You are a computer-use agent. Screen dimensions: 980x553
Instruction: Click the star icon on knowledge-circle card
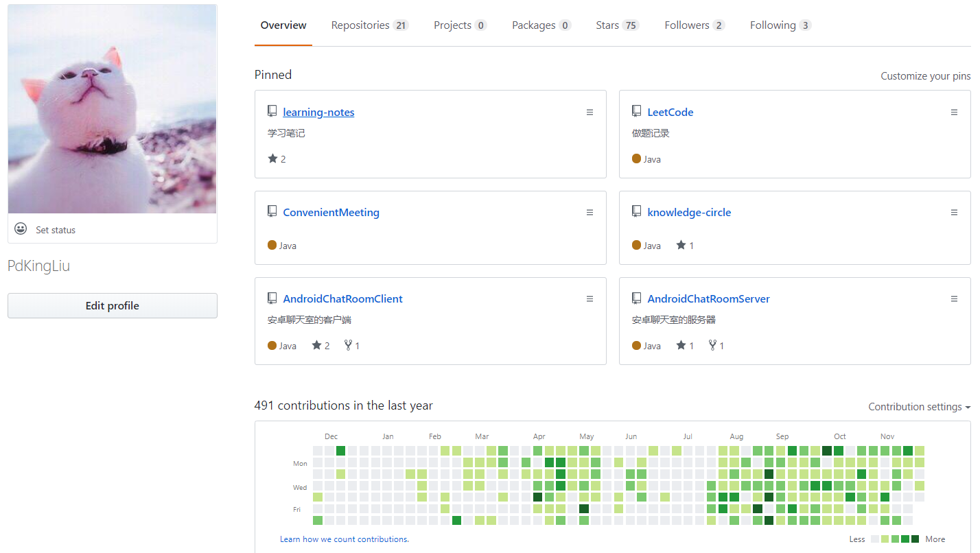[x=681, y=245]
